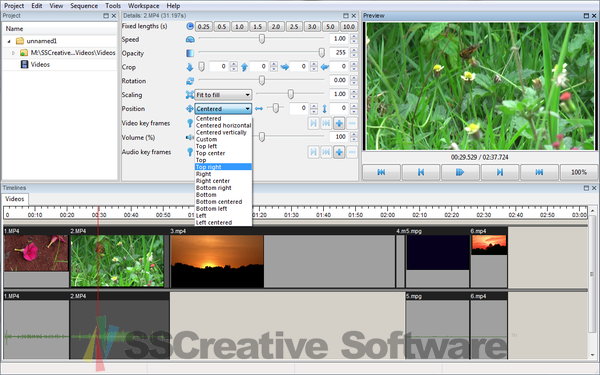Remove the audio key frame

pos(352,152)
